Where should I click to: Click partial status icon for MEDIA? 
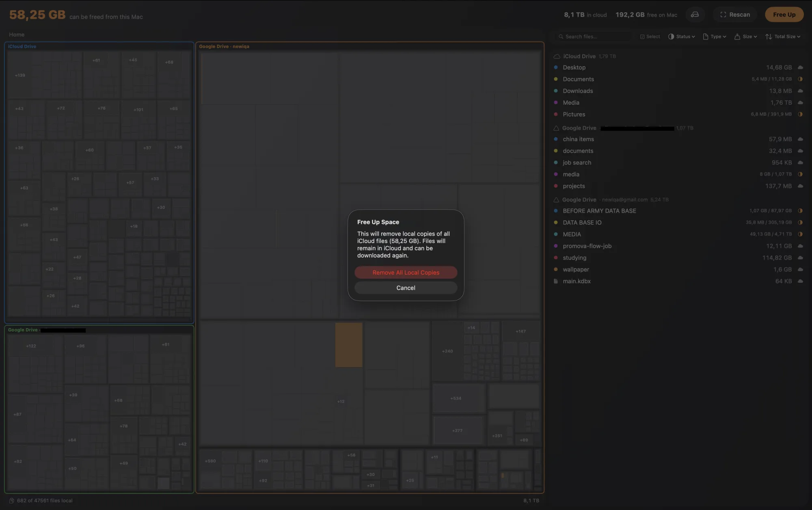coord(800,235)
